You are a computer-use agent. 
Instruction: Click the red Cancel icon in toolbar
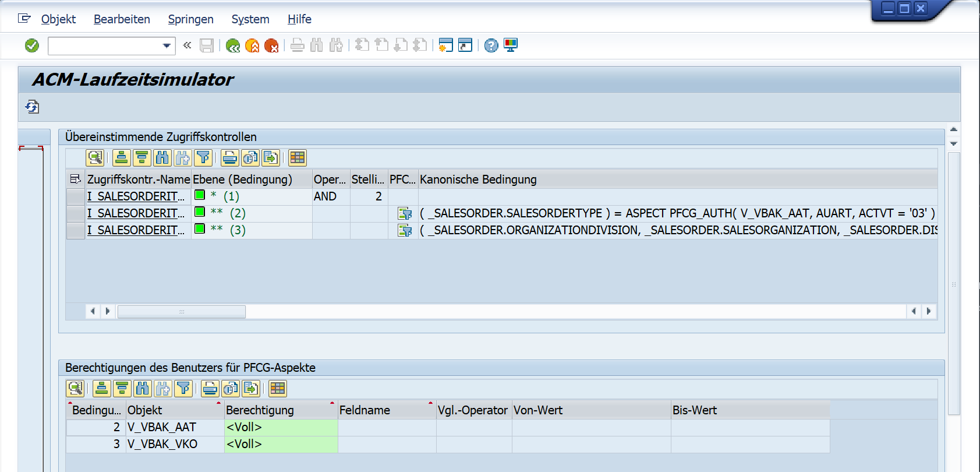point(271,45)
